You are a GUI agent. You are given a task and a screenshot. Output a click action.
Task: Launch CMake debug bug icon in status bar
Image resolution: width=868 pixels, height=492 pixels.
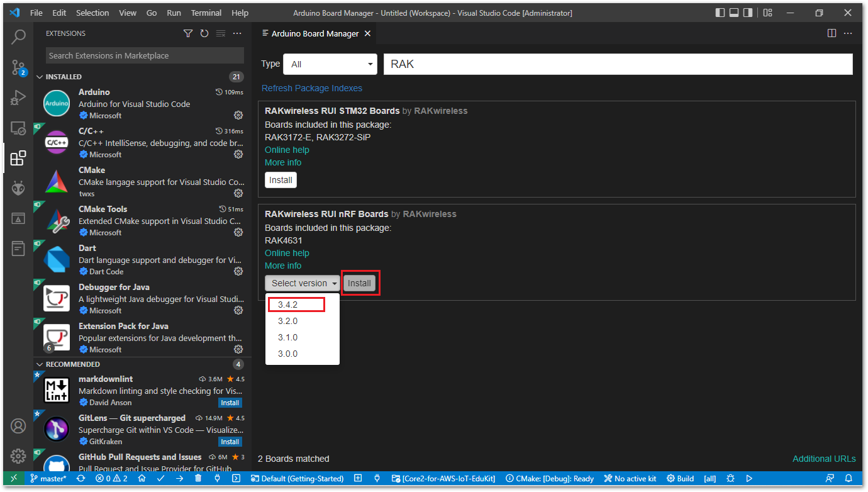730,478
